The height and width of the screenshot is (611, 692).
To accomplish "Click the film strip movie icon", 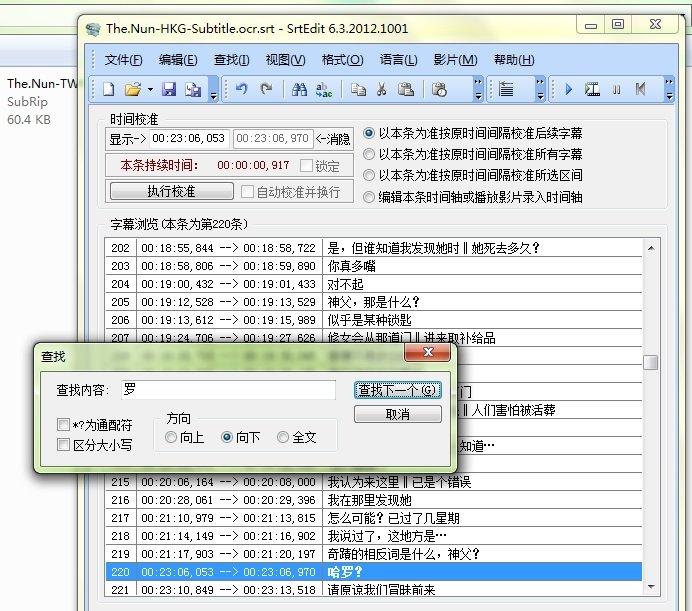I will (592, 90).
